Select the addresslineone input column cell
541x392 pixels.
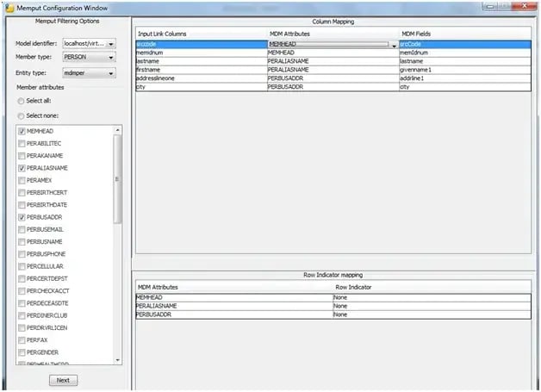point(202,78)
